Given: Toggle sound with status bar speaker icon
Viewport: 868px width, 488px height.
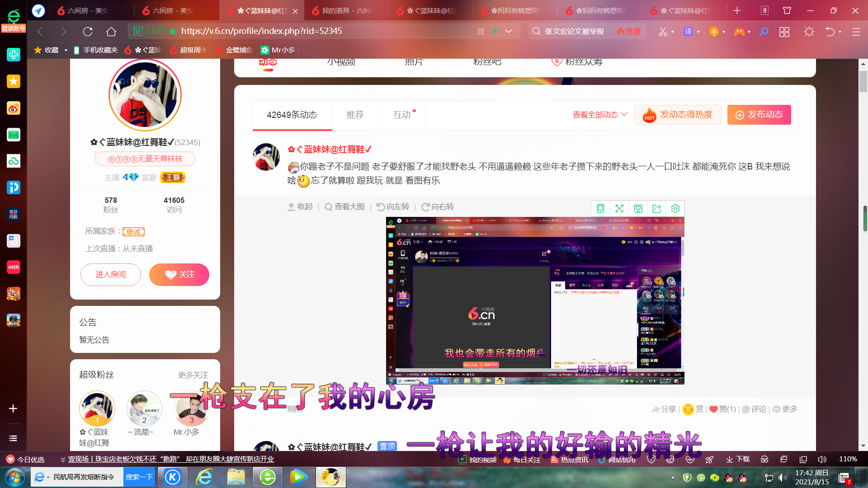Looking at the screenshot, I should pyautogui.click(x=822, y=460).
